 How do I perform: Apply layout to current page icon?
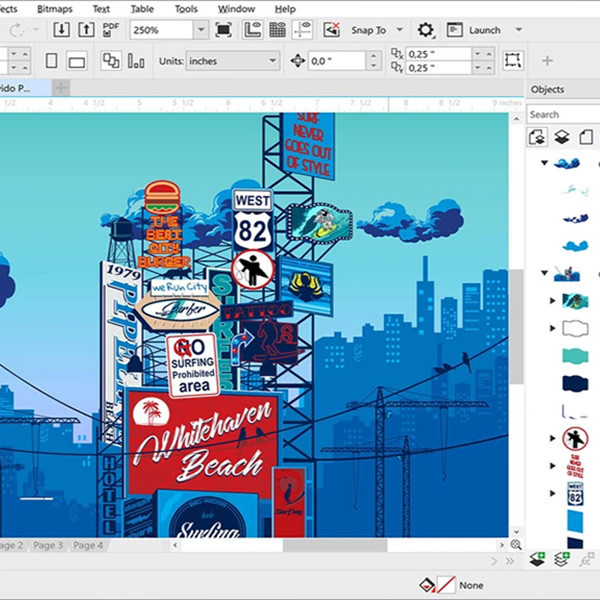136,61
